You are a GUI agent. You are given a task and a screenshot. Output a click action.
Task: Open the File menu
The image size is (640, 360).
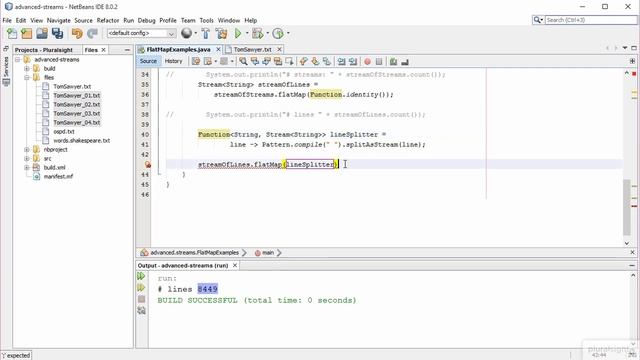(7, 20)
